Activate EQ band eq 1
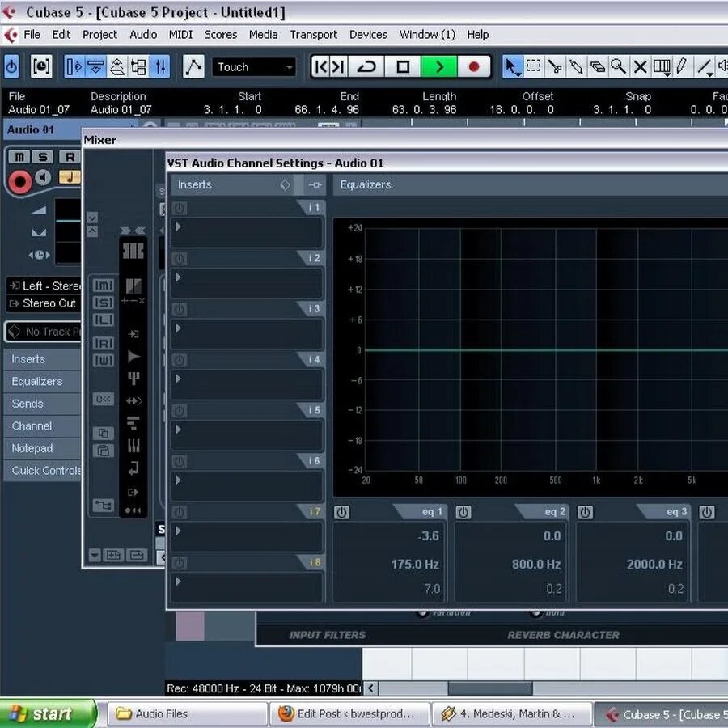Viewport: 728px width, 728px height. pos(341,512)
